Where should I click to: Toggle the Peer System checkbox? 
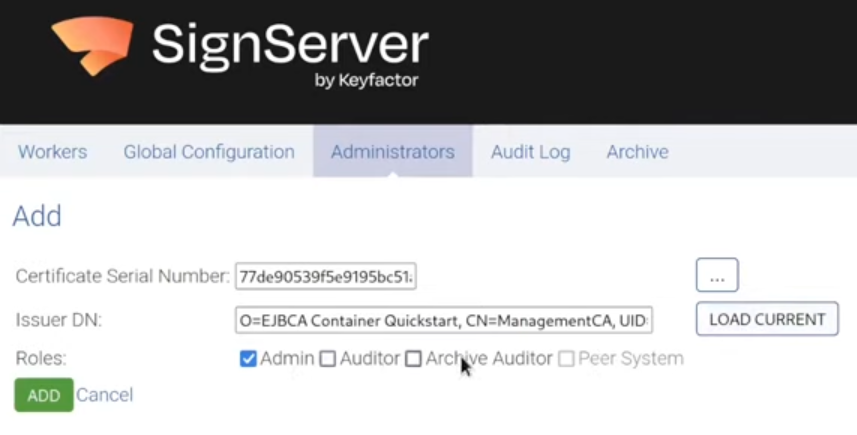point(566,359)
